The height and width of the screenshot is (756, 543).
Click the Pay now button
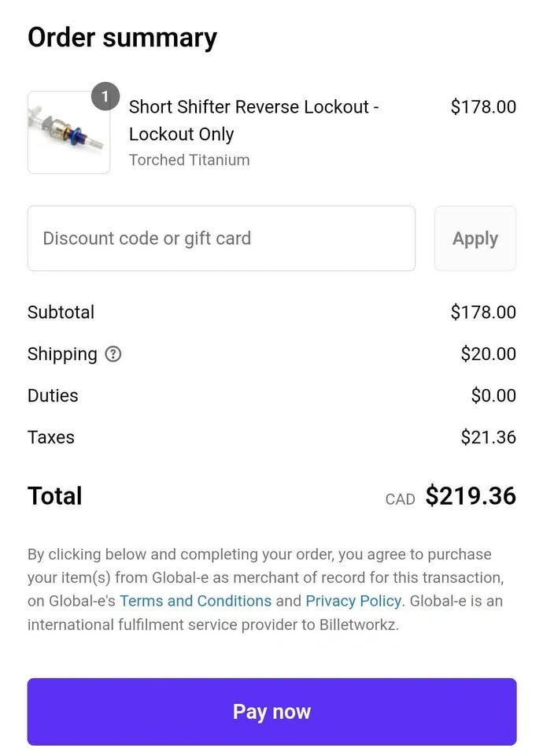click(x=271, y=712)
